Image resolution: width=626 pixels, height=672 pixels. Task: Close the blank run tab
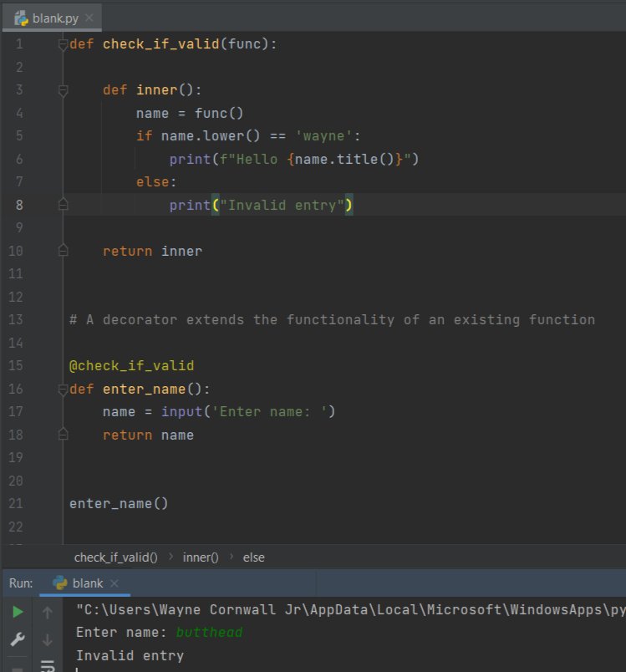pyautogui.click(x=114, y=583)
